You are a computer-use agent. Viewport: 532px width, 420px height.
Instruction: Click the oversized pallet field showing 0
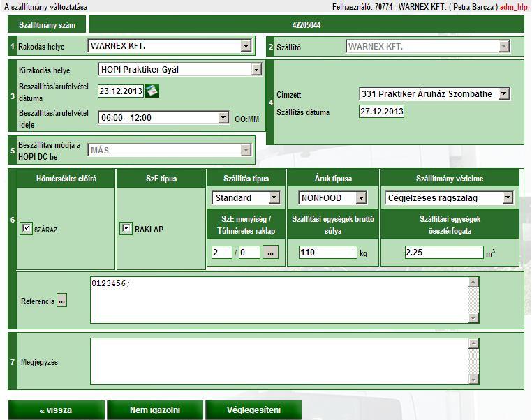(x=249, y=253)
